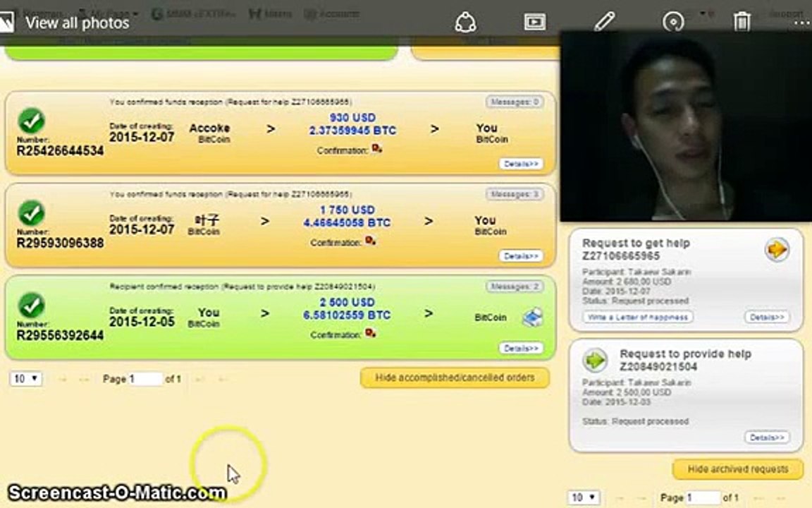Viewport: 812px width, 508px height.
Task: Click order number R29593096388
Action: coord(60,243)
